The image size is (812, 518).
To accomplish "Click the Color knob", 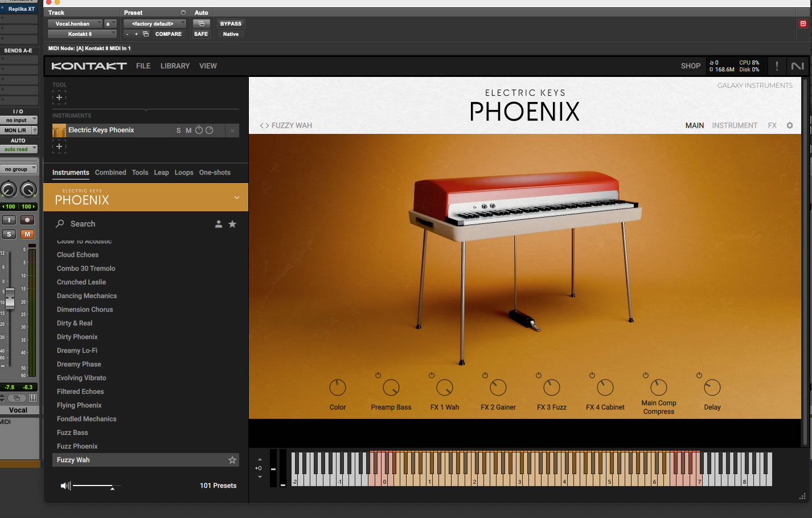I will pos(338,388).
